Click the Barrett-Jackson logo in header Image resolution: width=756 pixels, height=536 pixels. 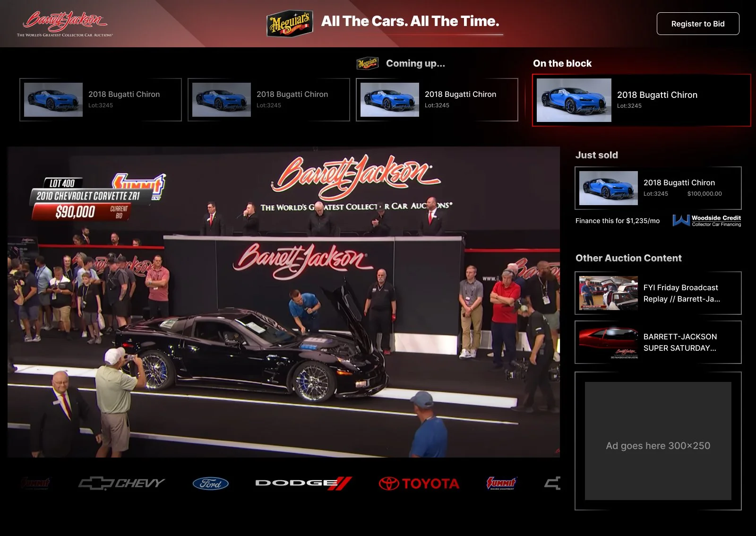pyautogui.click(x=65, y=24)
